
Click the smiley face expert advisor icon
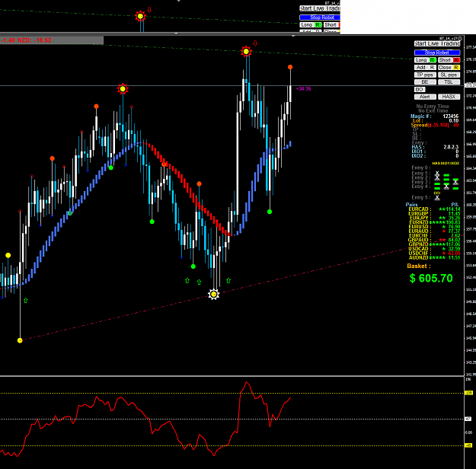click(460, 38)
